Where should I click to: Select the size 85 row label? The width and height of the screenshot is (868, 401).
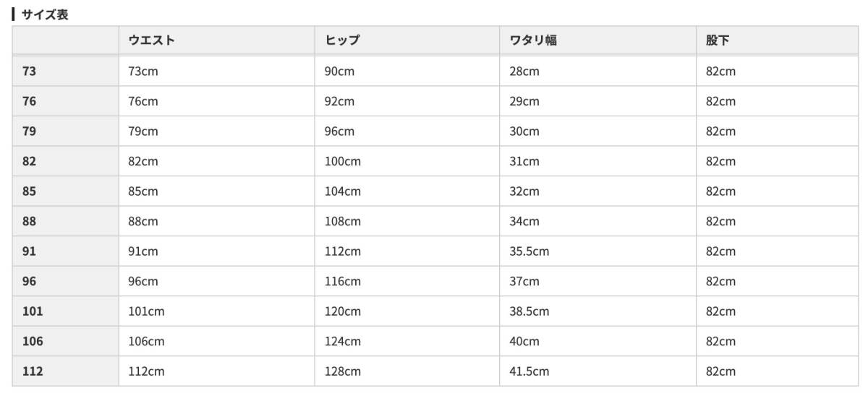coord(30,191)
